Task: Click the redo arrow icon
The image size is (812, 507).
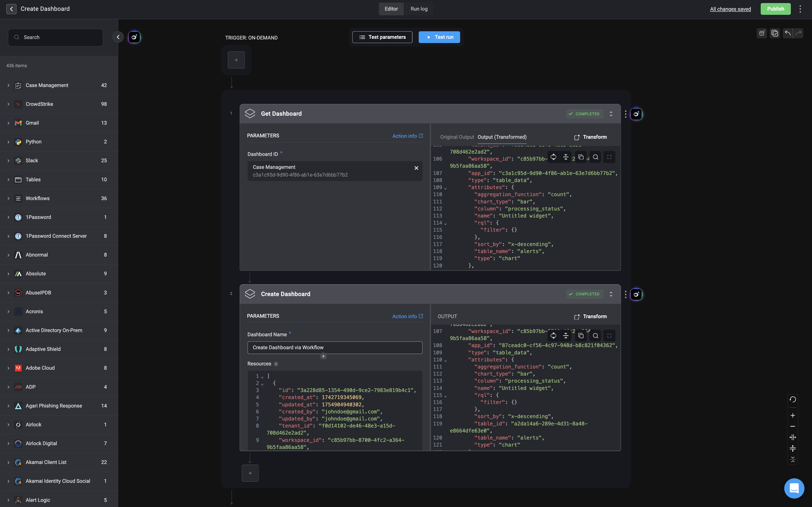Action: coord(799,33)
